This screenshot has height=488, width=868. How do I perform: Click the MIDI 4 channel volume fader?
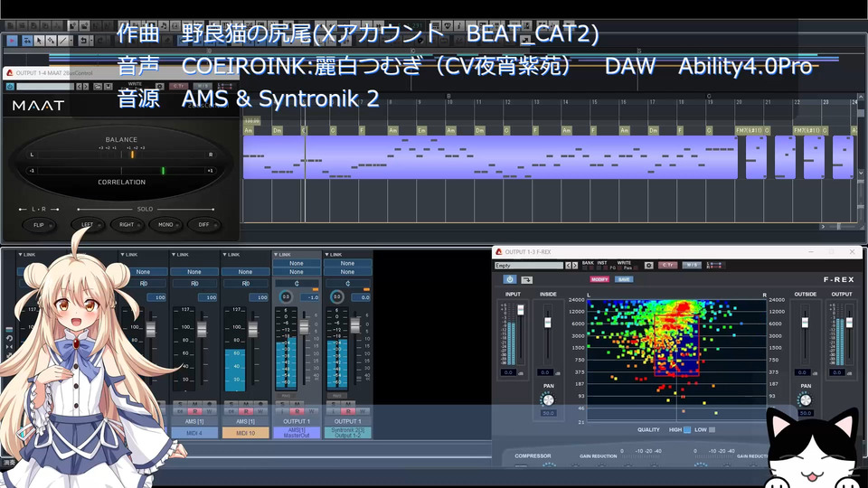click(202, 329)
